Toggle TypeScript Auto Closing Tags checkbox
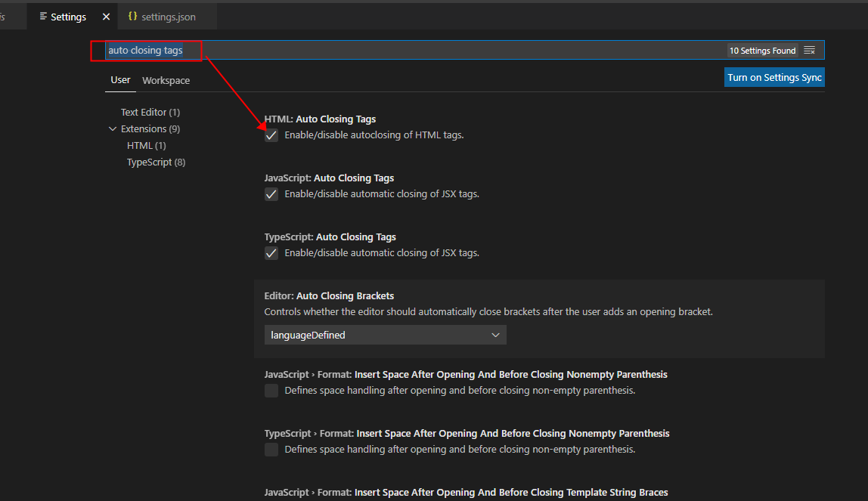 click(x=271, y=253)
